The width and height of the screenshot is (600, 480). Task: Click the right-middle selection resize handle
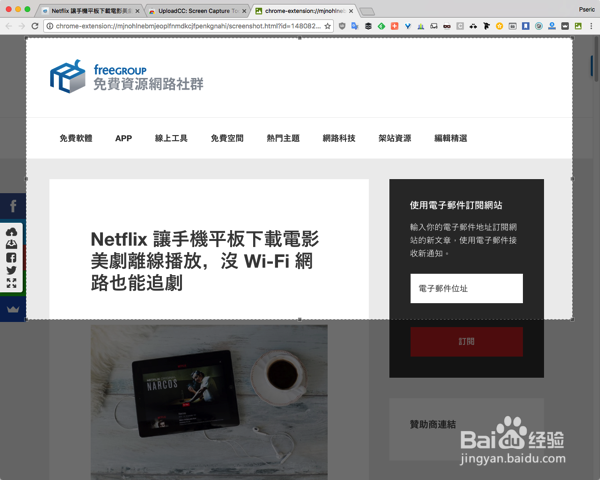(x=572, y=179)
